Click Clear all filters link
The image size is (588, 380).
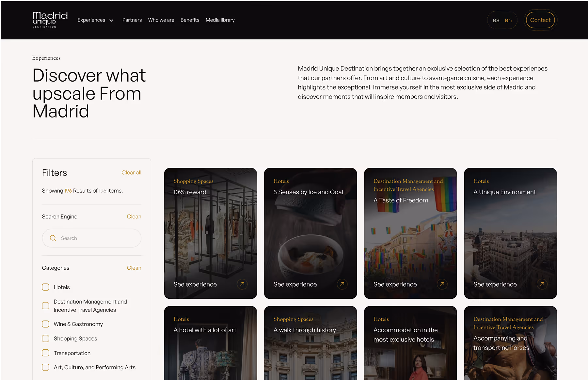click(x=131, y=172)
